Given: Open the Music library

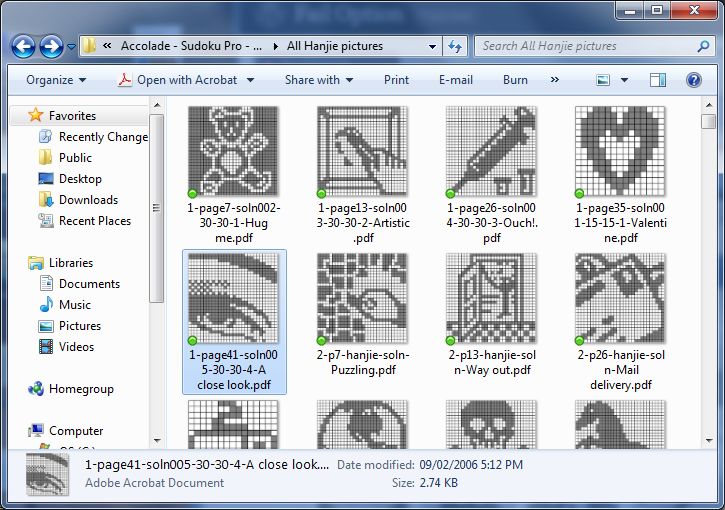Looking at the screenshot, I should coord(74,305).
